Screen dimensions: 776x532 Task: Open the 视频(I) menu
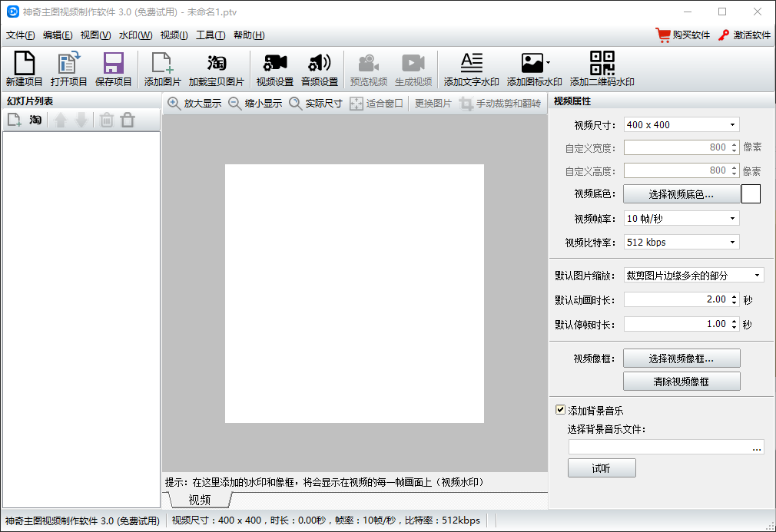click(x=174, y=35)
